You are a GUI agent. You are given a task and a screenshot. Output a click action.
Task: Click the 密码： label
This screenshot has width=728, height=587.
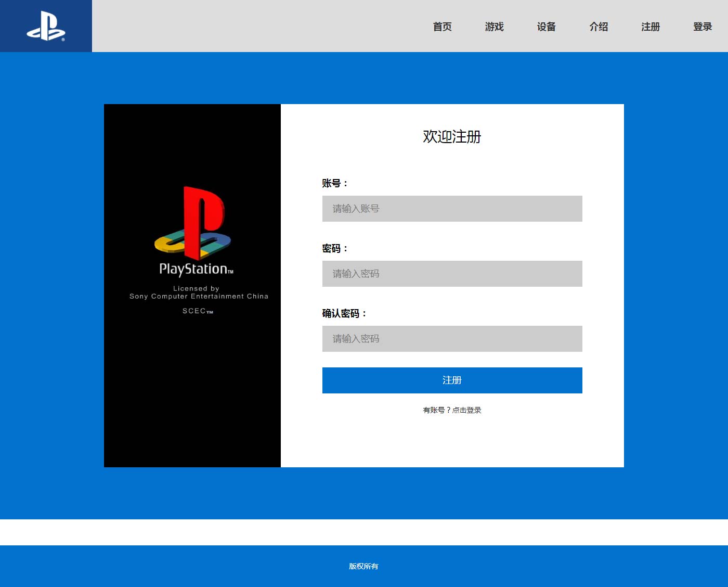pyautogui.click(x=335, y=248)
